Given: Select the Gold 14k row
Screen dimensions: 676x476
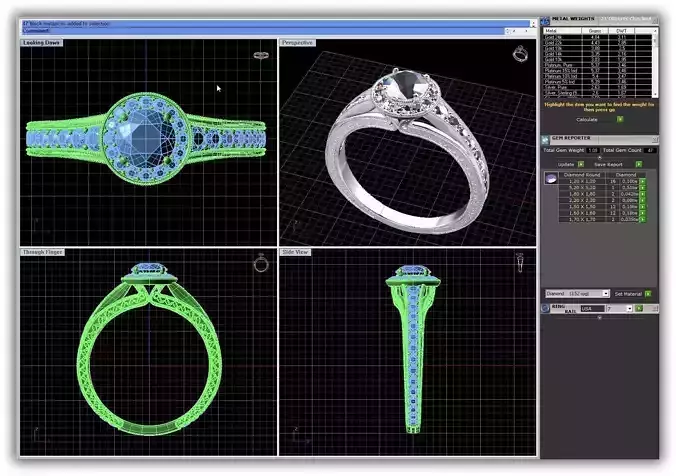Looking at the screenshot, I should tap(597, 54).
